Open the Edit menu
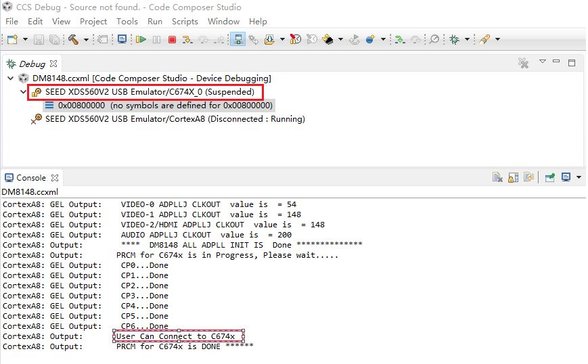 click(35, 22)
